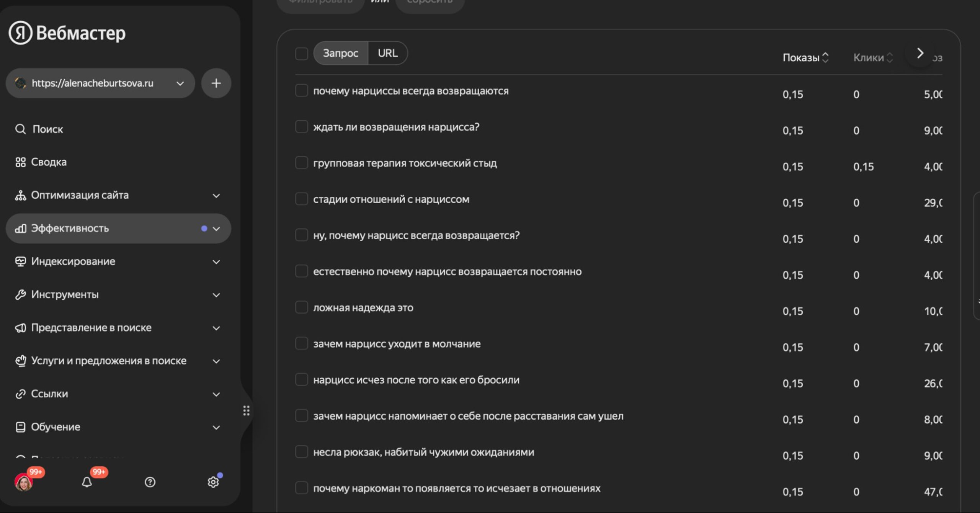The height and width of the screenshot is (513, 980).
Task: Click the Обучение book icon
Action: [20, 427]
